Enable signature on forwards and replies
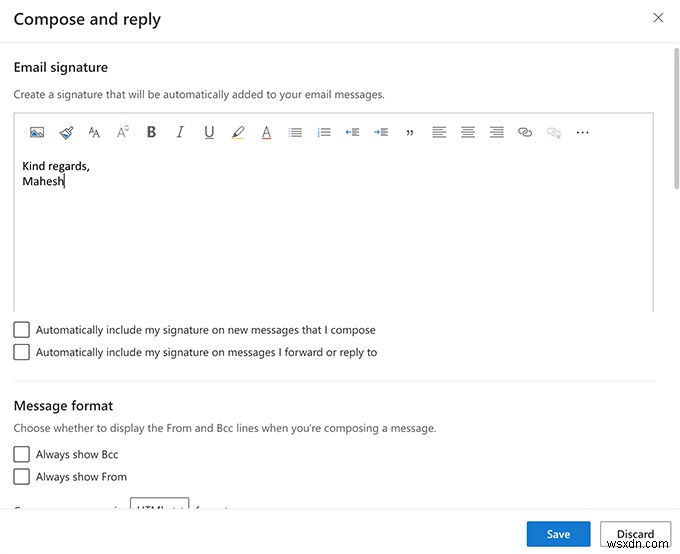Viewport: 680px width, 554px height. click(22, 352)
